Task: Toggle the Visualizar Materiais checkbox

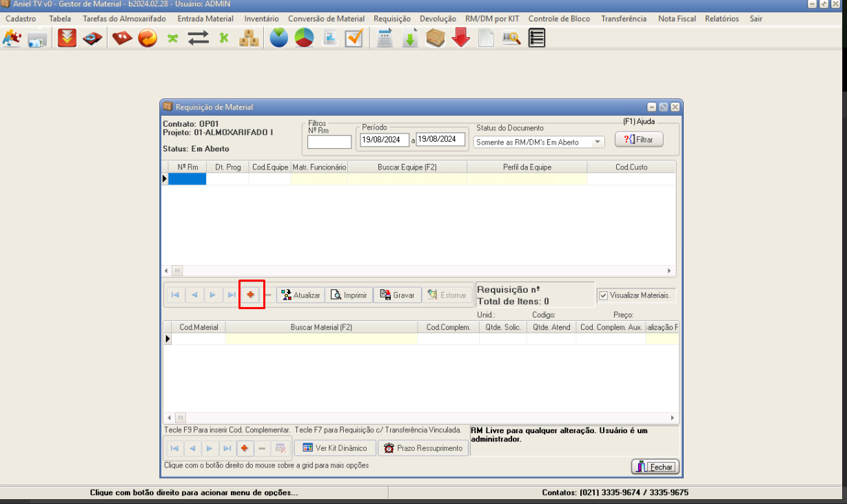Action: click(603, 295)
